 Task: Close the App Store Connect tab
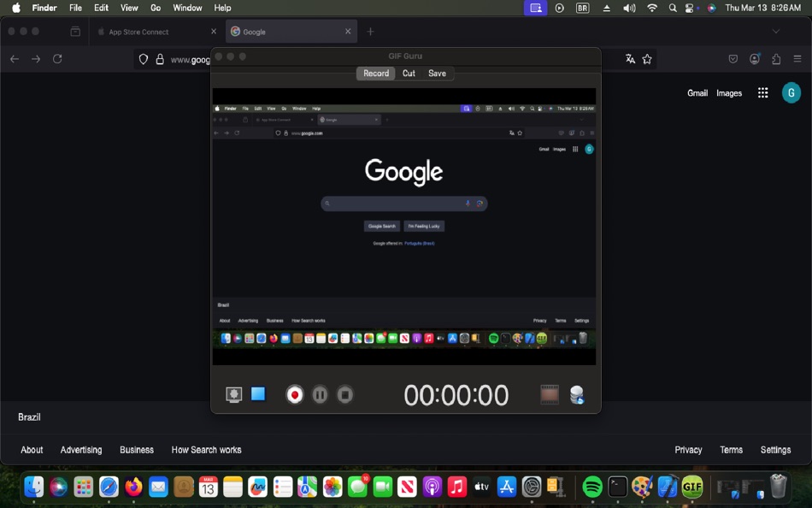[x=214, y=32]
